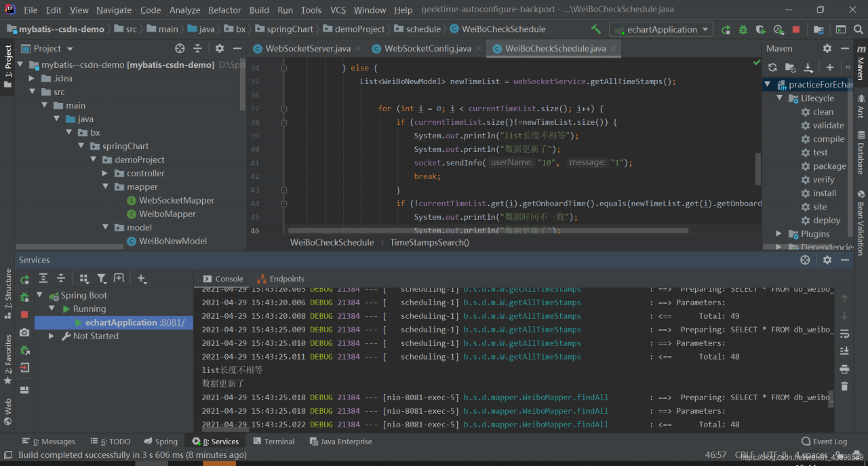Download Maven sources and documentation
Screen dimensions: 868x466
pyautogui.click(x=808, y=67)
